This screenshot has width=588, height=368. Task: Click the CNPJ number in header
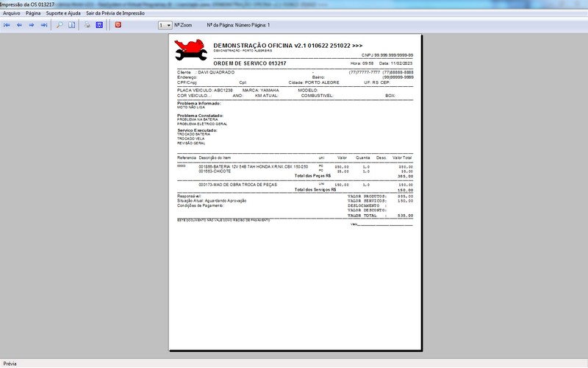click(387, 55)
